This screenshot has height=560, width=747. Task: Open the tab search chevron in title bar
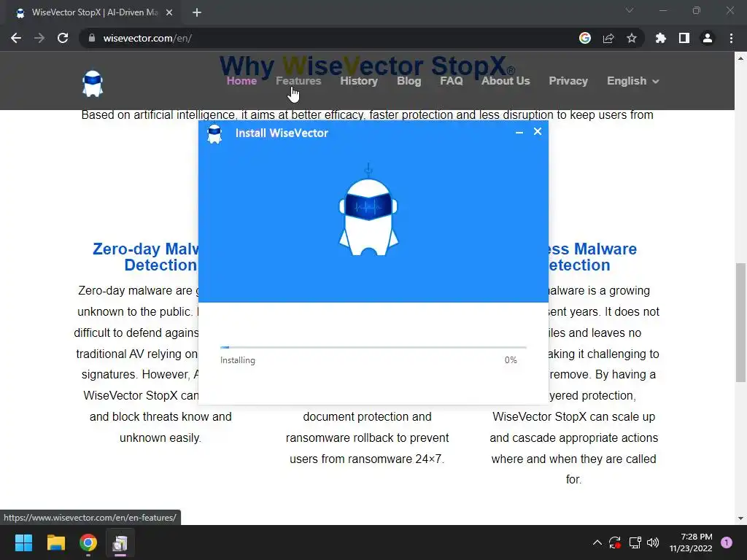pos(630,10)
